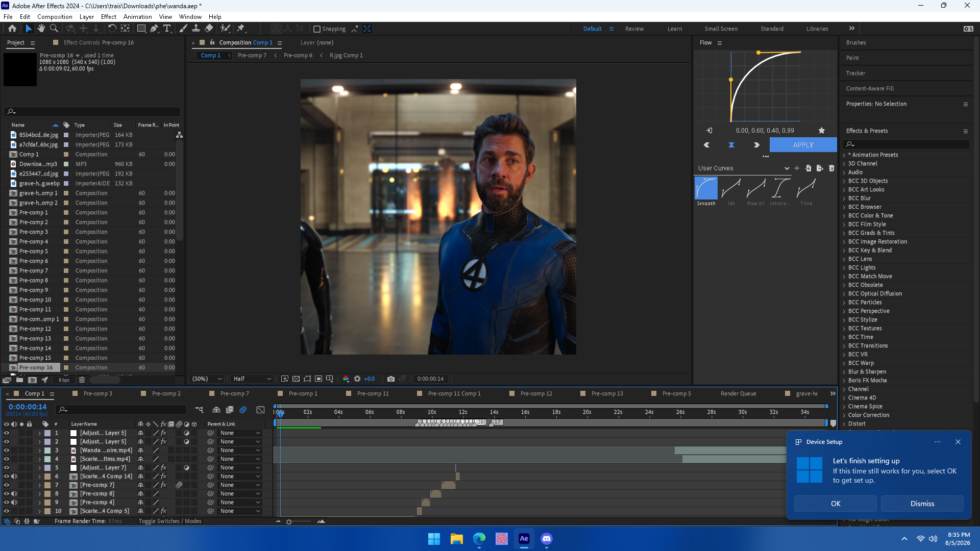Open Microsoft Edge from the taskbar
This screenshot has width=980, height=551.
(x=479, y=539)
